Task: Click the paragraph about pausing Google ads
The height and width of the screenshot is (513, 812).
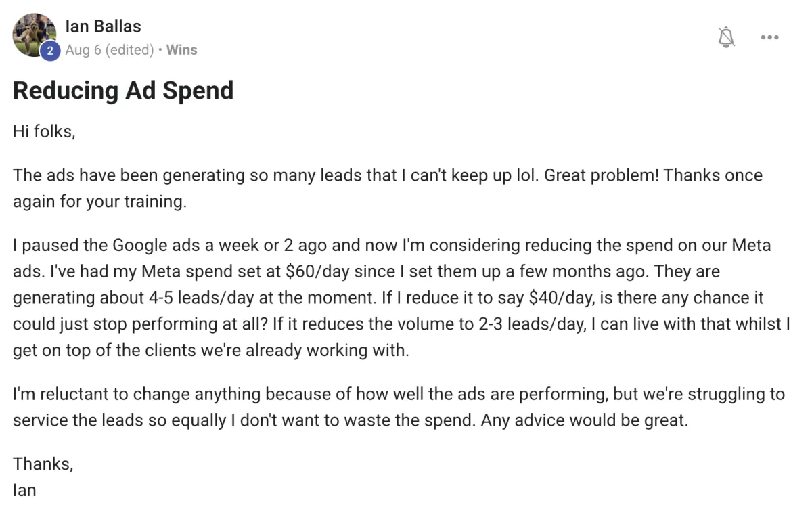Action: [x=401, y=298]
